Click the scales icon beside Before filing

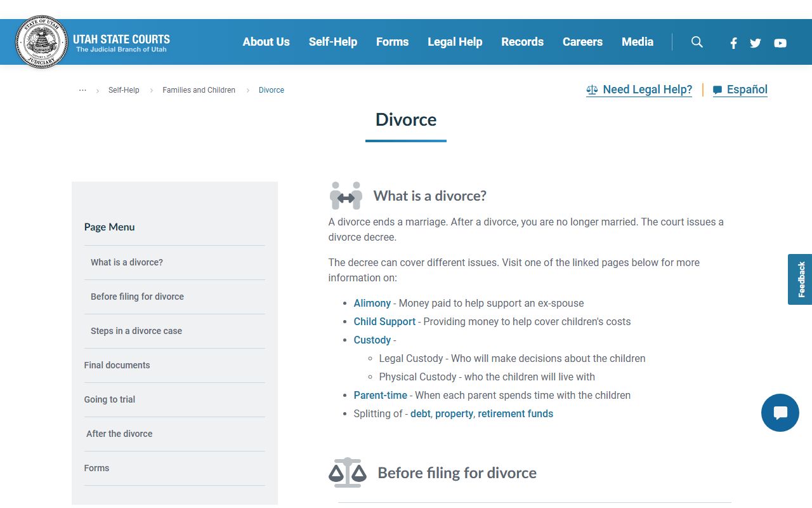coord(347,472)
